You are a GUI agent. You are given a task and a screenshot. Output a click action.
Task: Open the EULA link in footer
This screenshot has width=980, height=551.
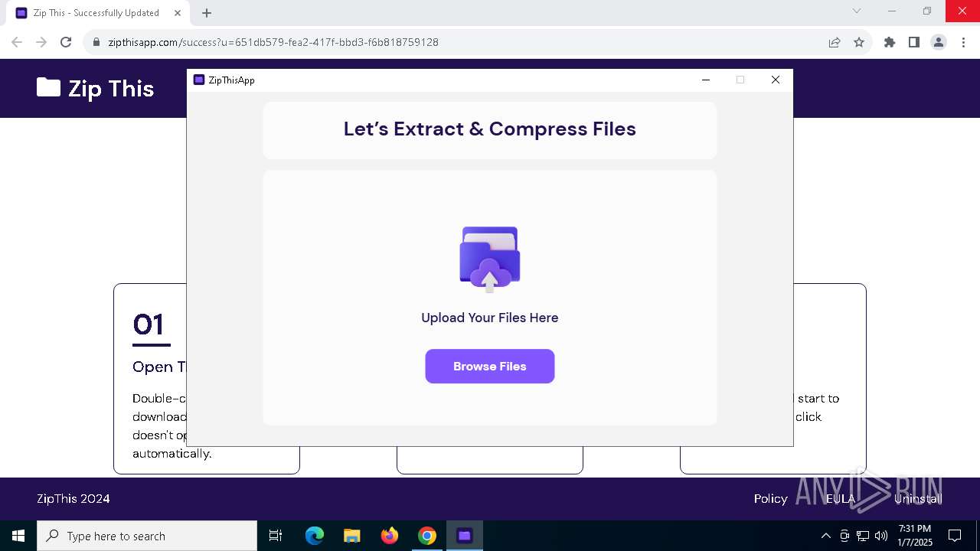[x=840, y=498]
